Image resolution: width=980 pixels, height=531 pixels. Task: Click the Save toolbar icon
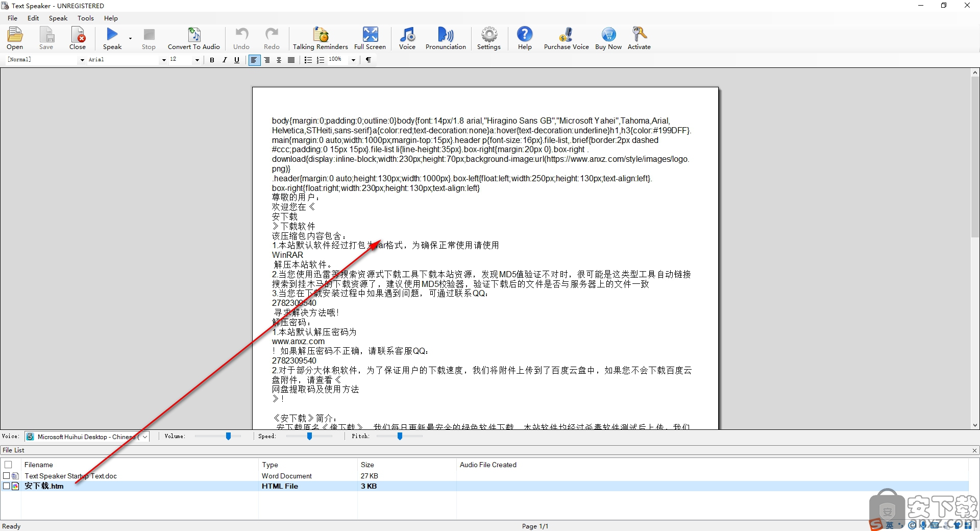[46, 38]
